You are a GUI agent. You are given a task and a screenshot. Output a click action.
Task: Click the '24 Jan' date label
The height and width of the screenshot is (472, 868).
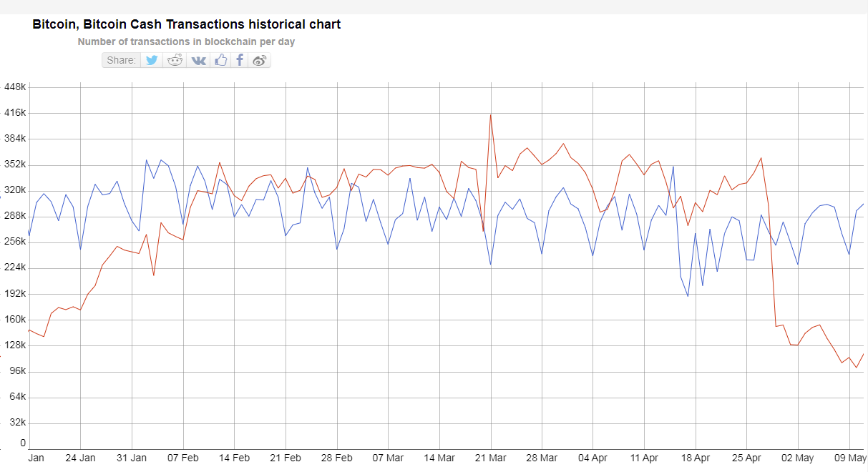[x=80, y=458]
